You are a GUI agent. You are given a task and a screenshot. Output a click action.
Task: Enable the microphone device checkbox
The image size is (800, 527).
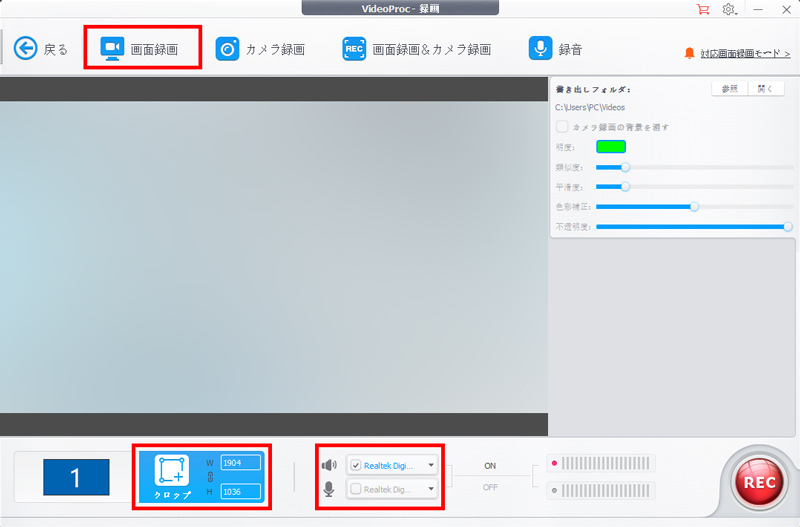pos(356,489)
